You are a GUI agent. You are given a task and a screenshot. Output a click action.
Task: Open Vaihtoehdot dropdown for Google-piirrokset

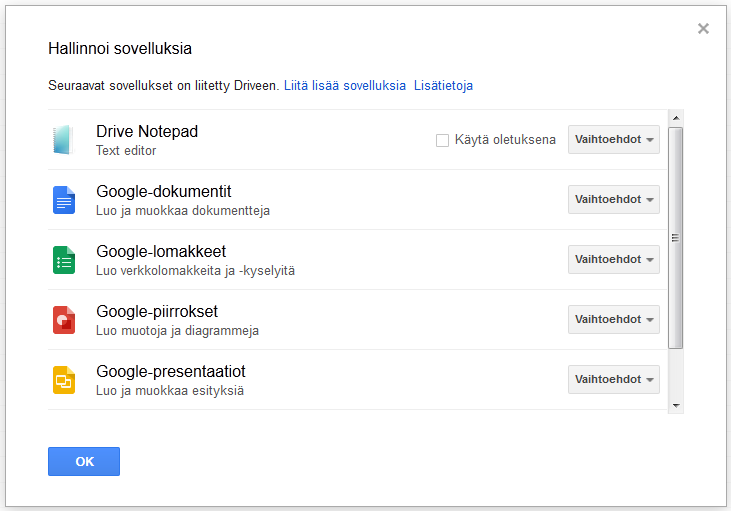click(x=614, y=320)
